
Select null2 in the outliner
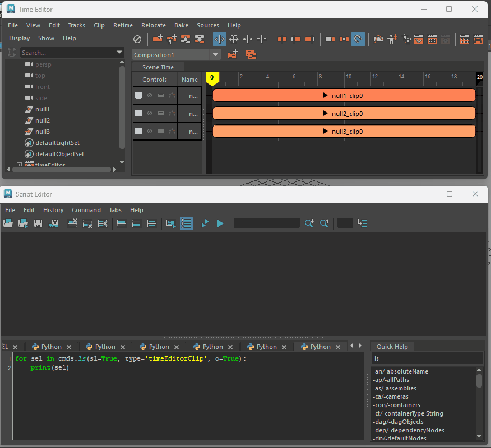(x=42, y=120)
